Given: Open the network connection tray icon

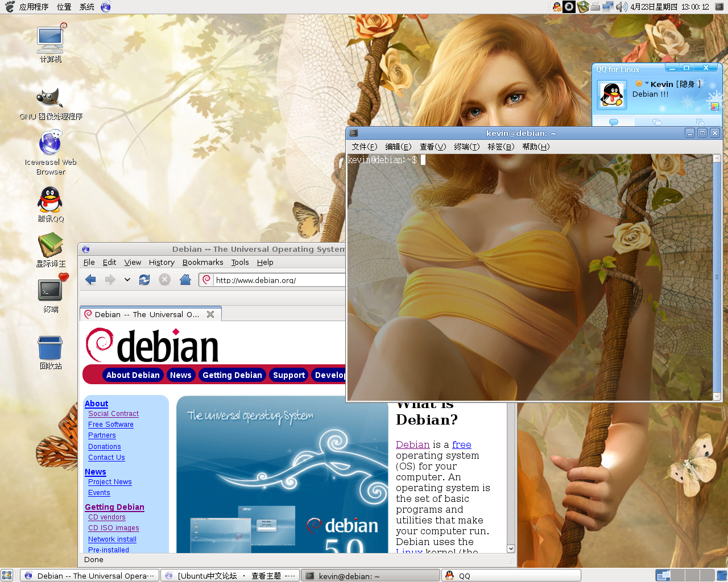Looking at the screenshot, I should pos(608,7).
